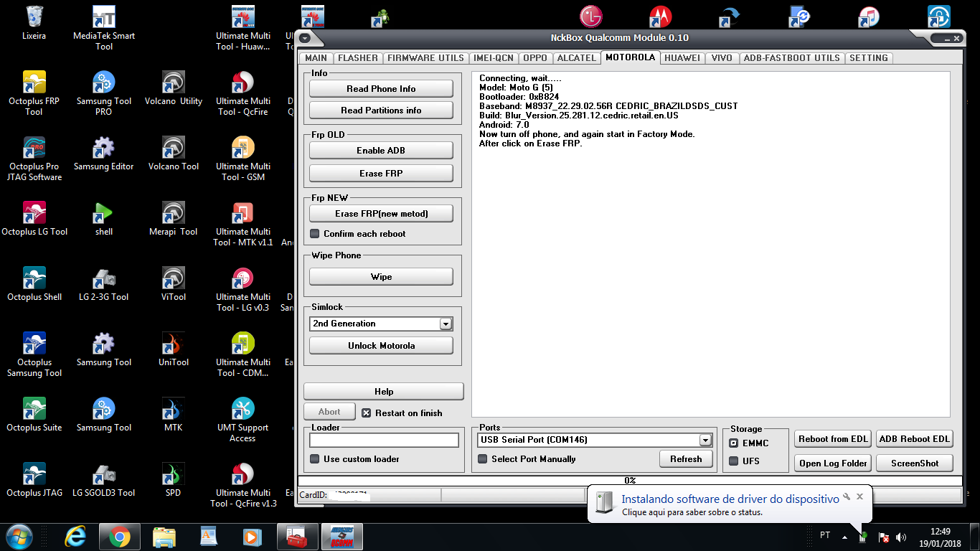Show hidden system tray icons arrow
The image size is (980, 551).
tap(844, 537)
